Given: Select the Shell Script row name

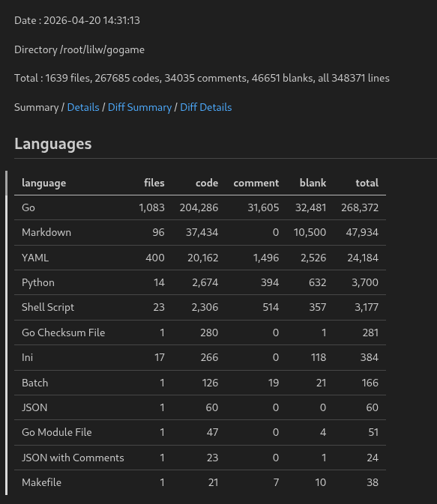Looking at the screenshot, I should (x=48, y=307).
